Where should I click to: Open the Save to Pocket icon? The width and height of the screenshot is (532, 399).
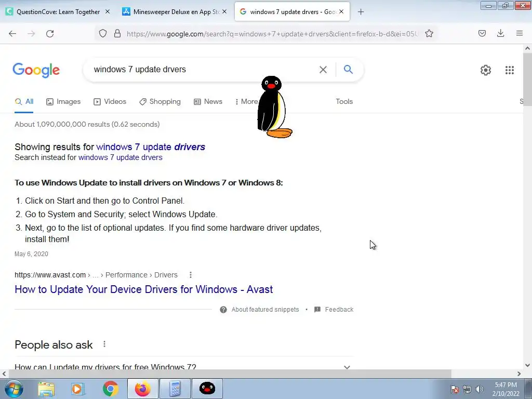[x=482, y=33]
